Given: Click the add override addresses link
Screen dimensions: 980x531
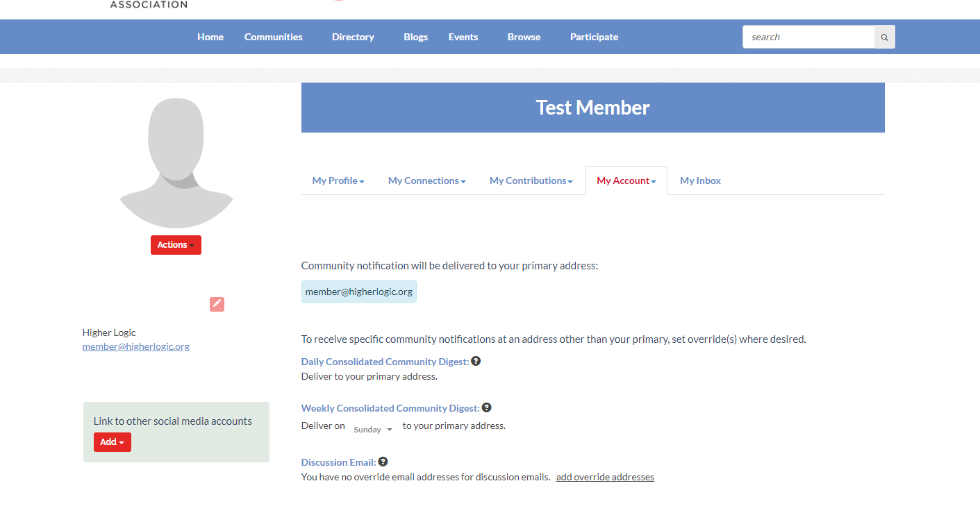Looking at the screenshot, I should [x=605, y=477].
